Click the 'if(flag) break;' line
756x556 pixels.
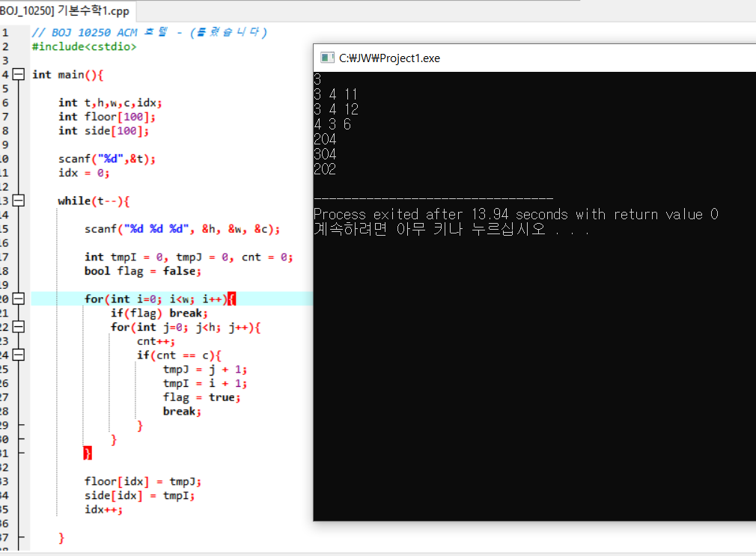[159, 313]
